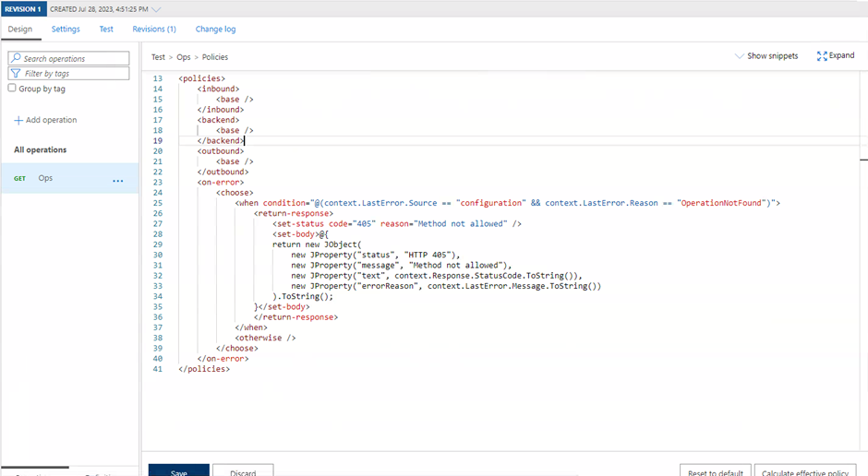Image resolution: width=868 pixels, height=476 pixels.
Task: Open the Settings tab
Action: (x=66, y=30)
